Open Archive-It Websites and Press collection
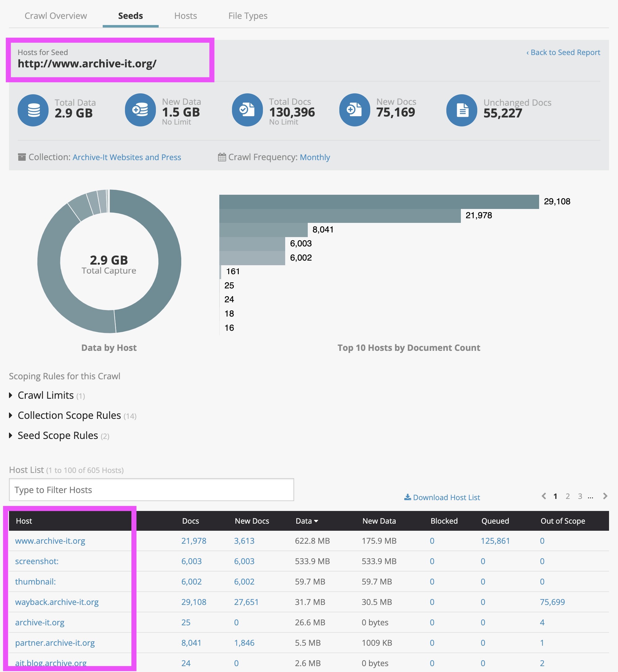Image resolution: width=618 pixels, height=672 pixels. pos(127,157)
